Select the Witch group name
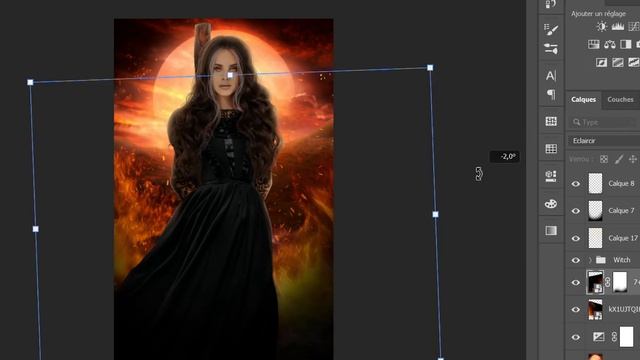Viewport: 640px width, 360px height. point(622,260)
